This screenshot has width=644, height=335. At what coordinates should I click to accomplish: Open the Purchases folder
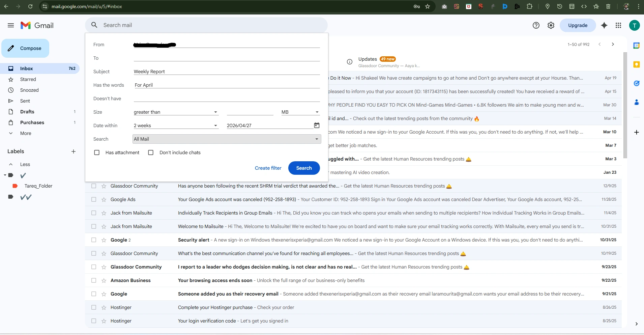pyautogui.click(x=40, y=122)
